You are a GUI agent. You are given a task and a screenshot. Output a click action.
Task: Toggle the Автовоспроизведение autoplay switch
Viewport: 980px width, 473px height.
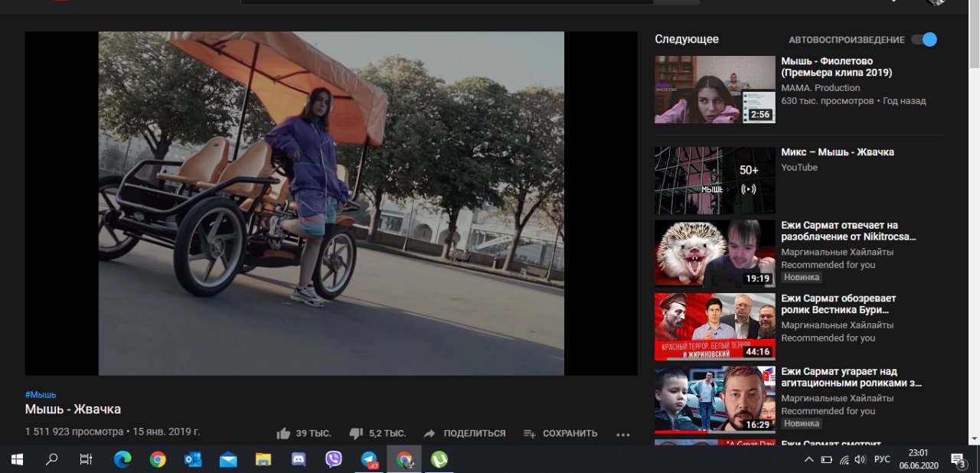point(924,40)
